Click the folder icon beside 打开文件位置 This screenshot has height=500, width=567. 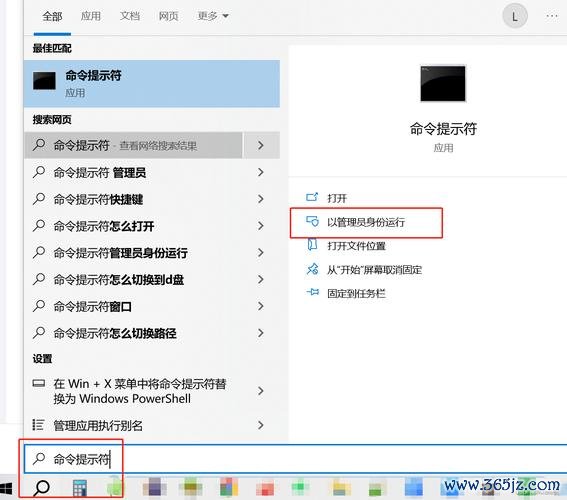click(x=312, y=245)
